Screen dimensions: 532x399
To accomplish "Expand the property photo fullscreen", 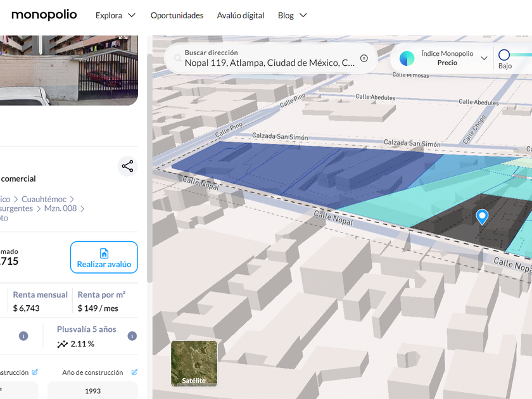I will pyautogui.click(x=123, y=37).
